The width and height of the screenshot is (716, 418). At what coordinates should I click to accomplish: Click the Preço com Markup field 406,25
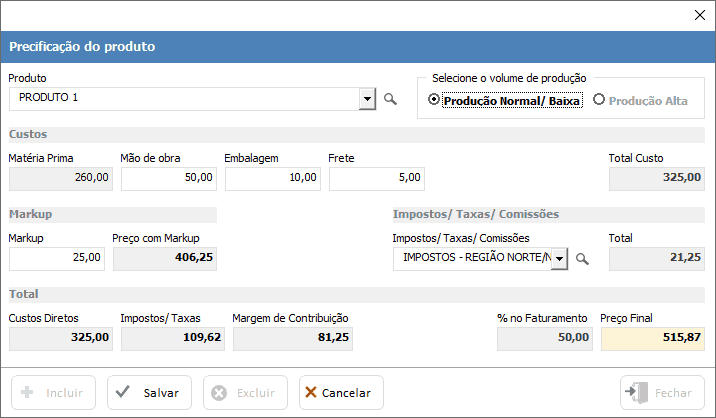165,259
